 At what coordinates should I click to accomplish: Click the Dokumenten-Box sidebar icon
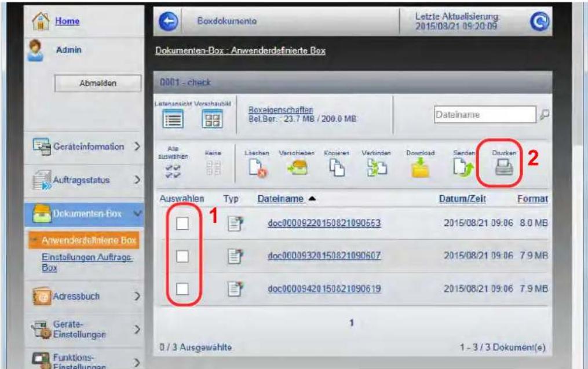(x=42, y=213)
